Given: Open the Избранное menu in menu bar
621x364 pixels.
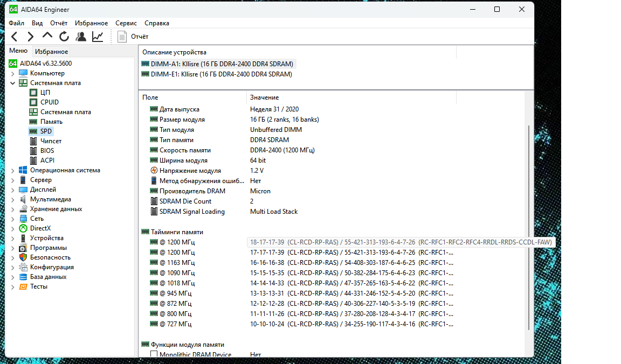Looking at the screenshot, I should tap(91, 23).
